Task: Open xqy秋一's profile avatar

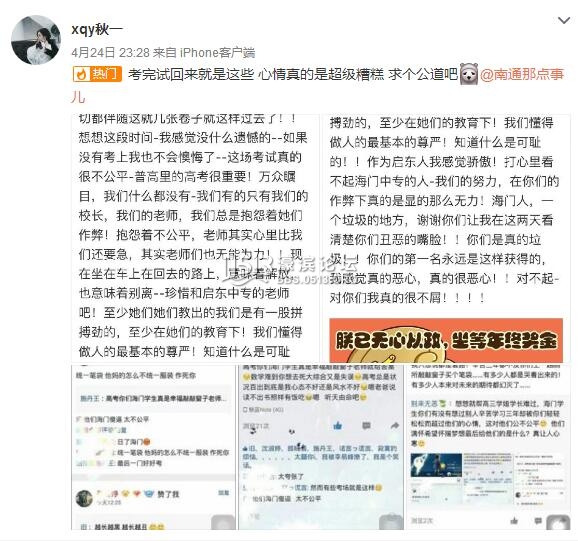Action: click(x=36, y=40)
